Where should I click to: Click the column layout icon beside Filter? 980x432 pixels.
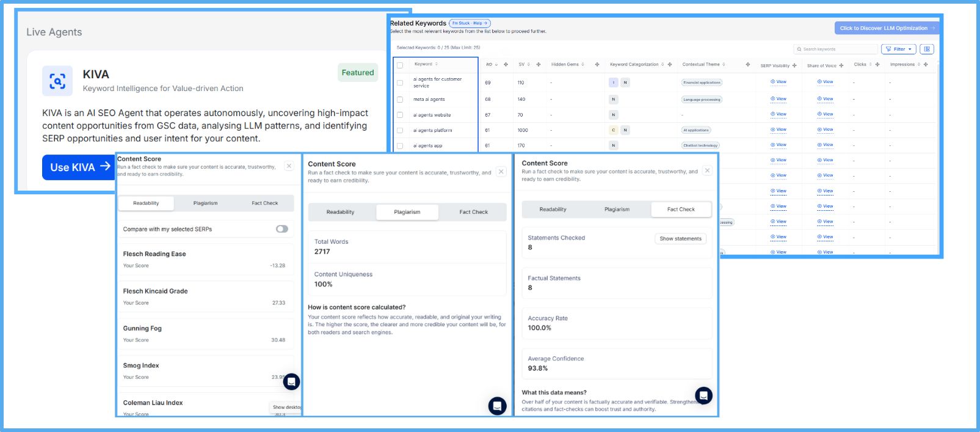(x=927, y=49)
